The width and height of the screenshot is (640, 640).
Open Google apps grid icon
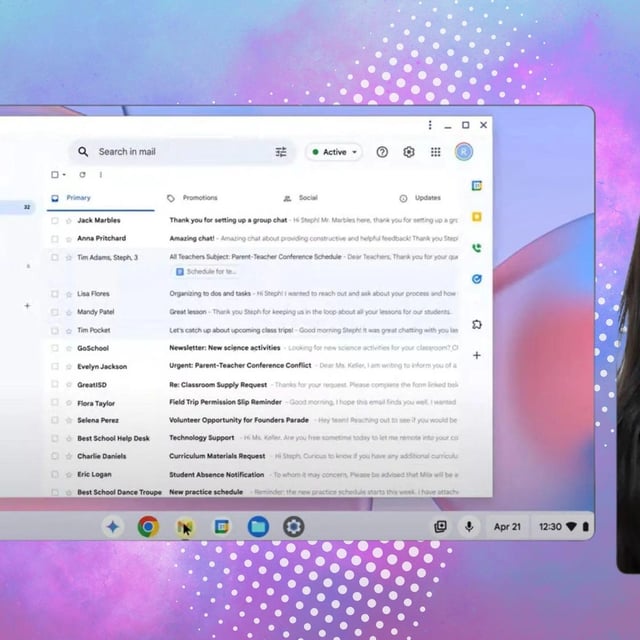pyautogui.click(x=436, y=152)
